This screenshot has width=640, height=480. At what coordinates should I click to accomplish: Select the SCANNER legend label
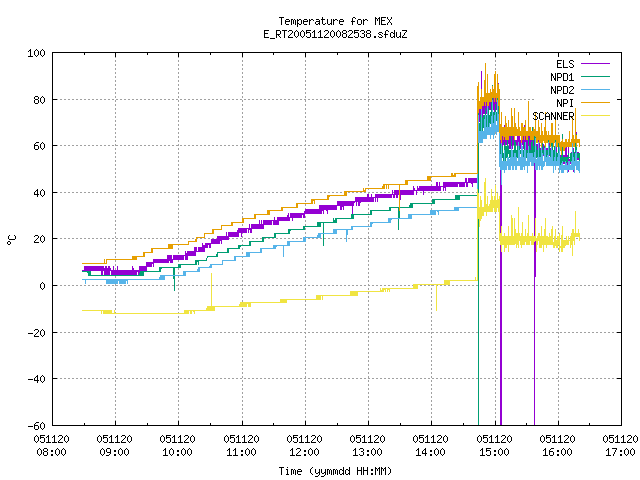tap(553, 116)
